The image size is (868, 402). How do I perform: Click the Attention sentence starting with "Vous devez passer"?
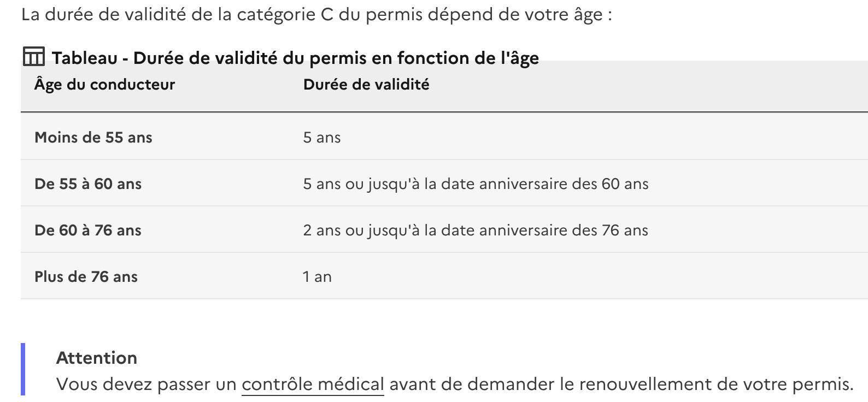coord(455,385)
